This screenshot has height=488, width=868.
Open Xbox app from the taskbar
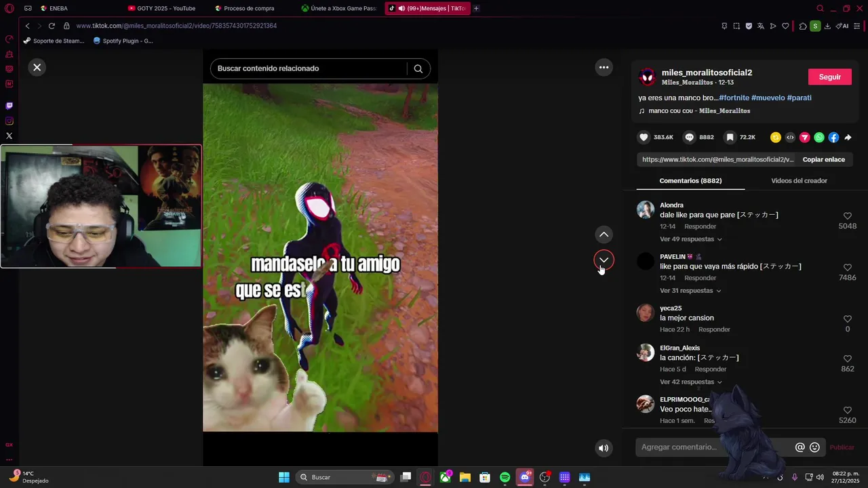tap(446, 477)
